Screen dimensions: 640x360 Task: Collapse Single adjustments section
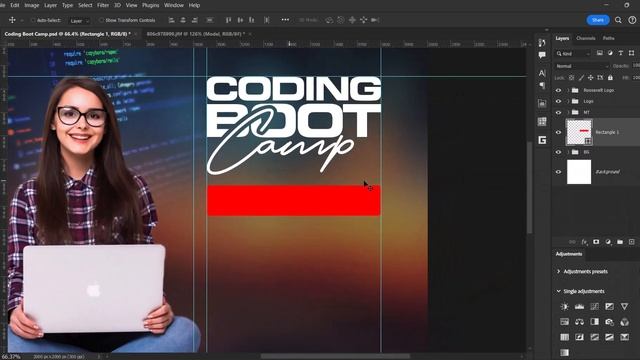559,291
